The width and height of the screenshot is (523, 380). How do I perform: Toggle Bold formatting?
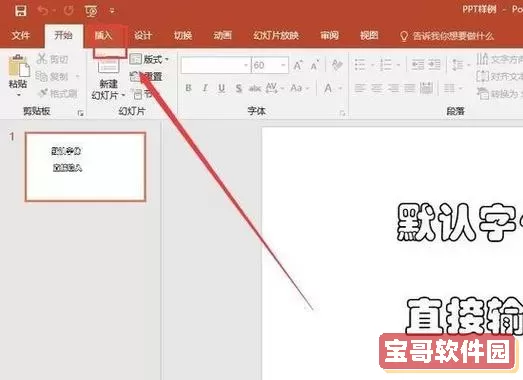[x=188, y=88]
